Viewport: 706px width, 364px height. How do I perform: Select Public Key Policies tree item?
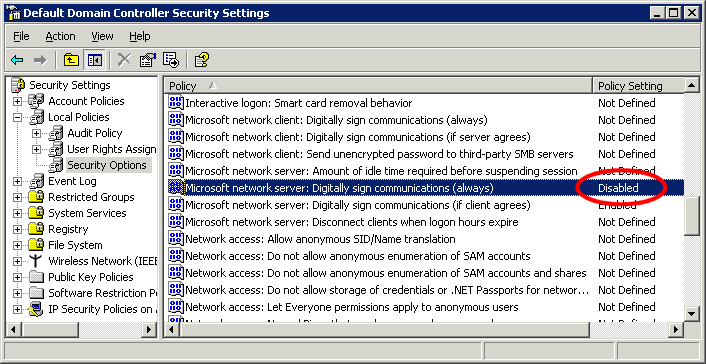[91, 277]
